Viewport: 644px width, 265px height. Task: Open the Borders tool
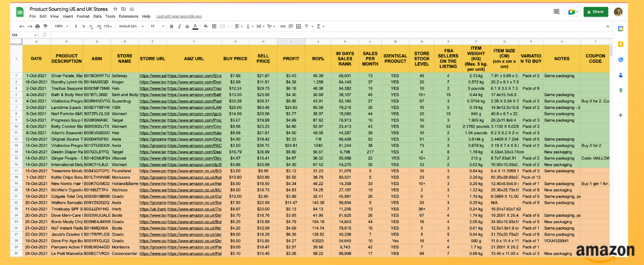(214, 26)
